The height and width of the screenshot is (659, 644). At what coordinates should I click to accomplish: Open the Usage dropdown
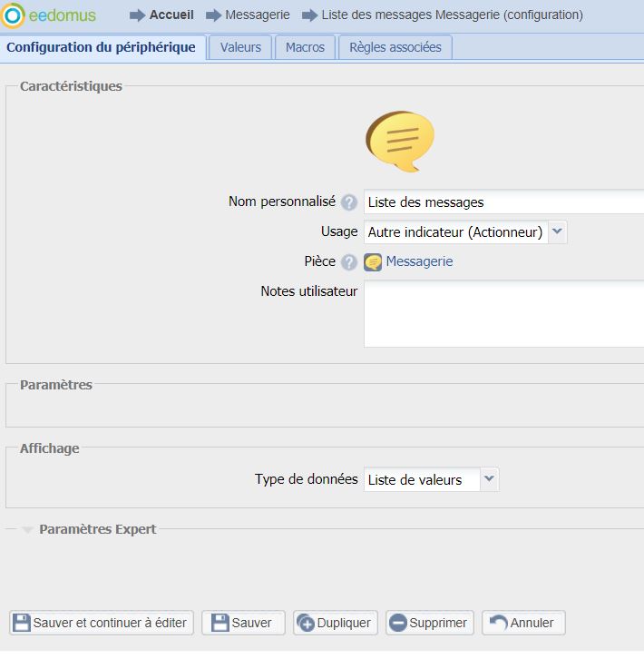(x=558, y=232)
